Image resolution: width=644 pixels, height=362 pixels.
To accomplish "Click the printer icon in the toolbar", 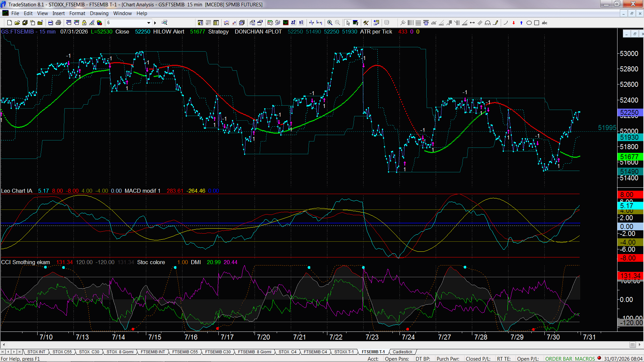I will click(58, 23).
